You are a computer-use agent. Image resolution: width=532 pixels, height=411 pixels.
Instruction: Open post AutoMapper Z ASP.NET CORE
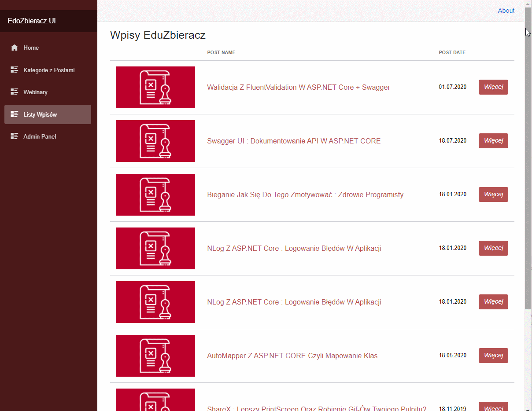pos(292,356)
